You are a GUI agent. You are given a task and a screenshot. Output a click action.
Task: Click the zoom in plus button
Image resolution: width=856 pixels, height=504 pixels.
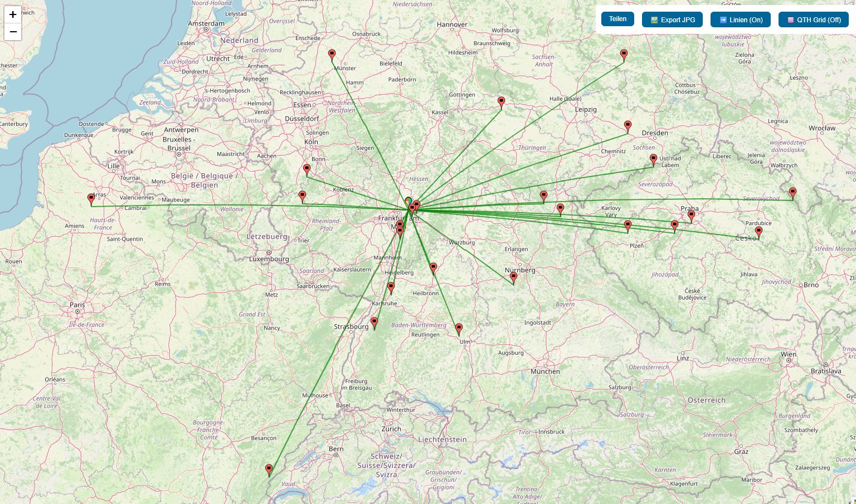click(13, 15)
